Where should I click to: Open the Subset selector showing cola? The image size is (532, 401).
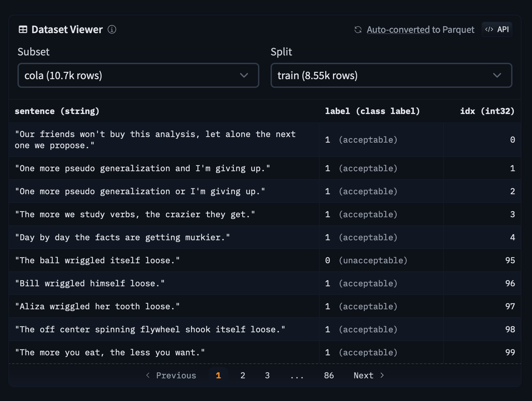tap(138, 75)
